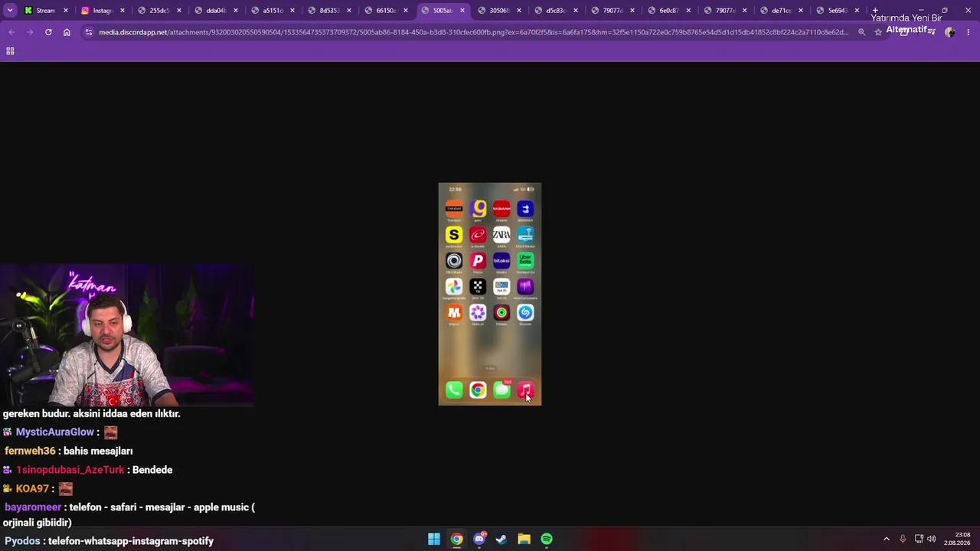Show hidden system tray icons
The height and width of the screenshot is (551, 980).
[887, 539]
